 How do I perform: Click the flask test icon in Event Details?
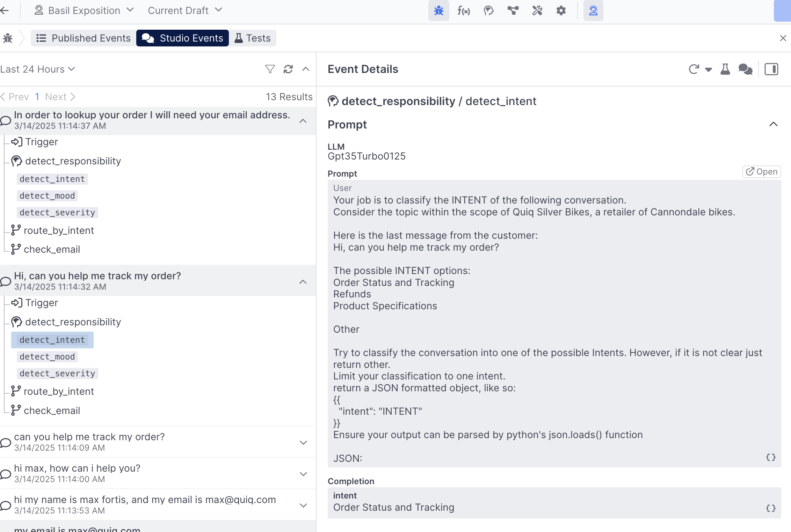tap(725, 69)
